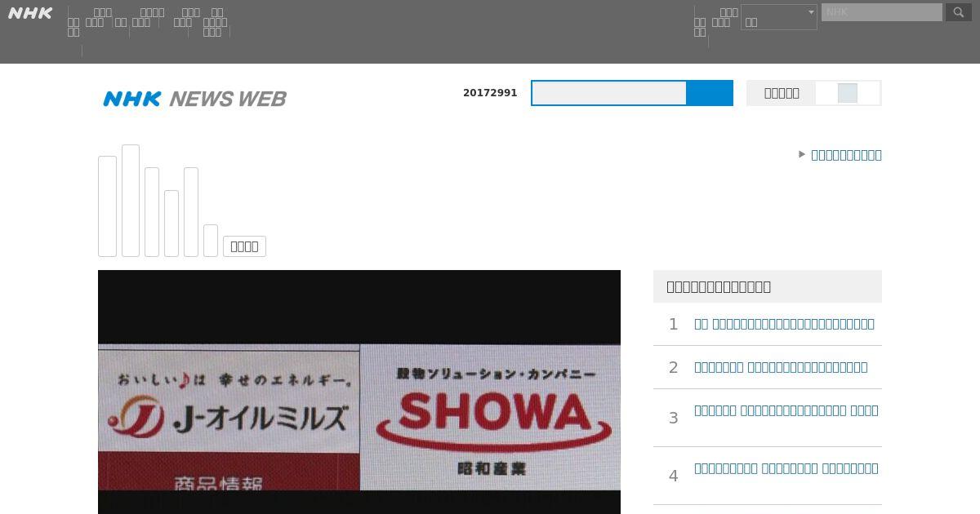Open the ranking article numbered 2
Viewport: 980px width, 514px height.
coord(781,367)
